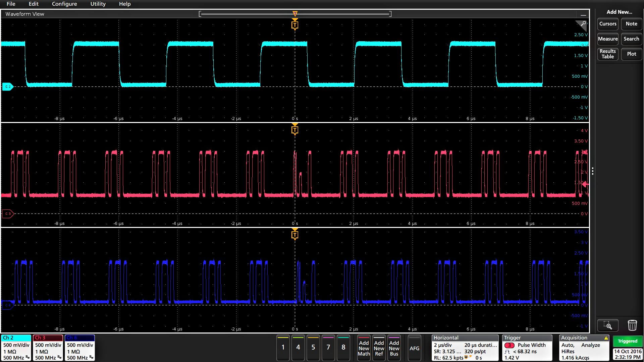Click the red trigger level arrow
Image resolution: width=644 pixels, height=362 pixels.
click(x=585, y=184)
